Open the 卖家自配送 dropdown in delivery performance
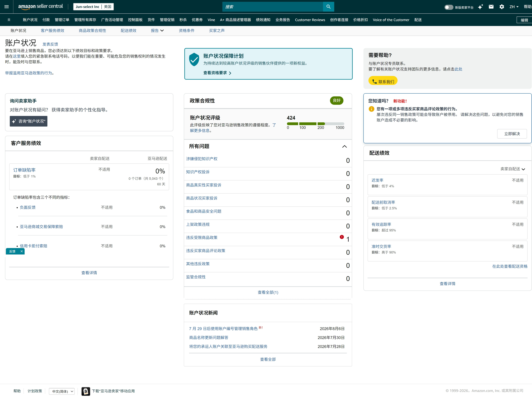 tap(513, 169)
